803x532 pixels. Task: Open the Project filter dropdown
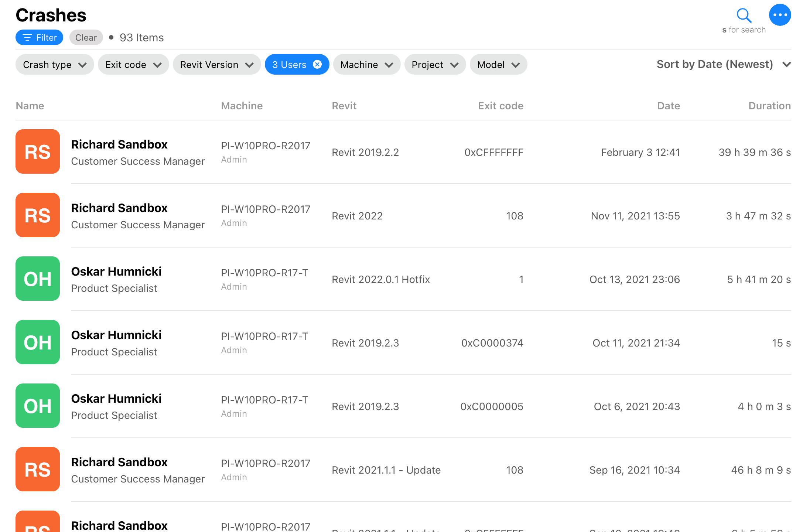[x=435, y=65]
